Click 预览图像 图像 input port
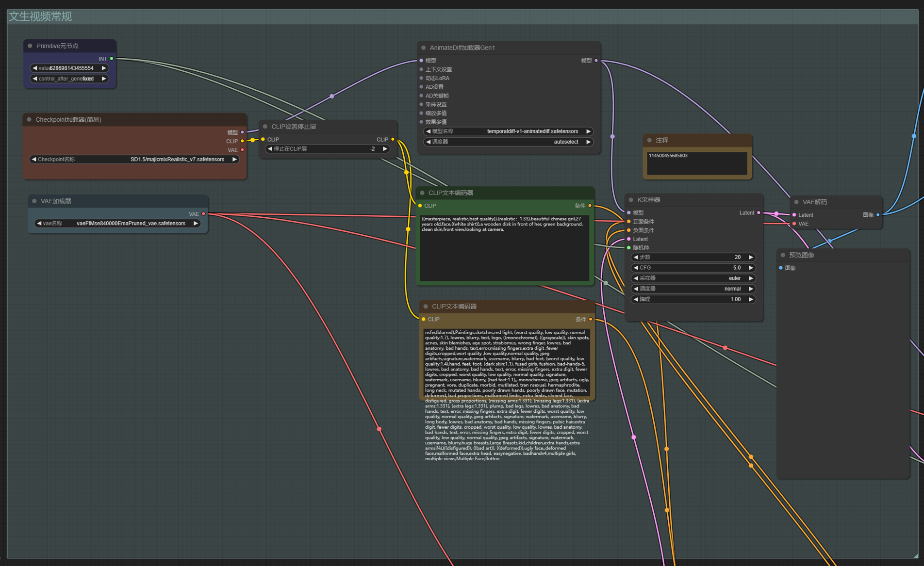 coord(781,268)
